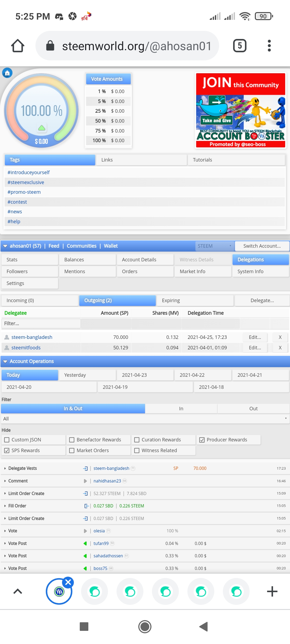Viewport: 290px width, 644px height.
Task: Switch to the Balances tab
Action: pos(88,260)
